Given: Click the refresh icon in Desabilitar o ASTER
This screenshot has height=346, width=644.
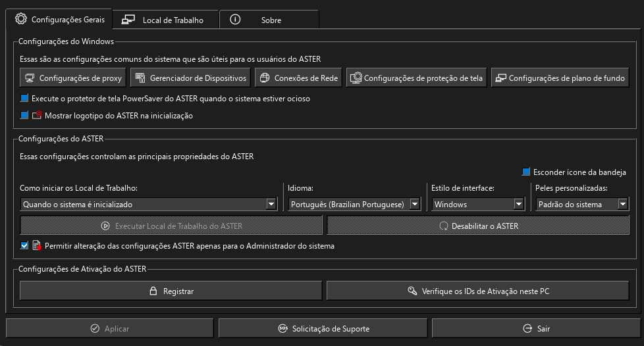Looking at the screenshot, I should [x=444, y=226].
